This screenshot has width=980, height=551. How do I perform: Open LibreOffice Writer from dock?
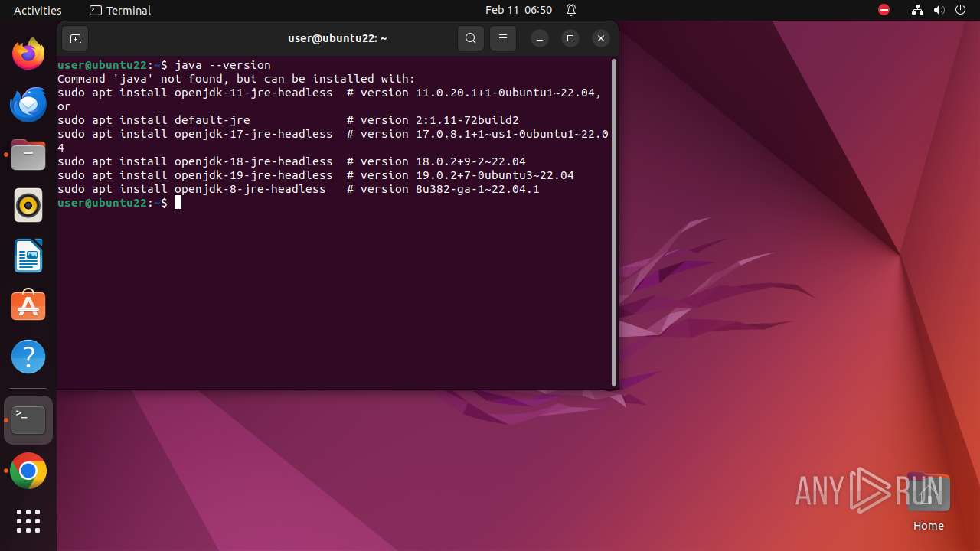point(28,256)
